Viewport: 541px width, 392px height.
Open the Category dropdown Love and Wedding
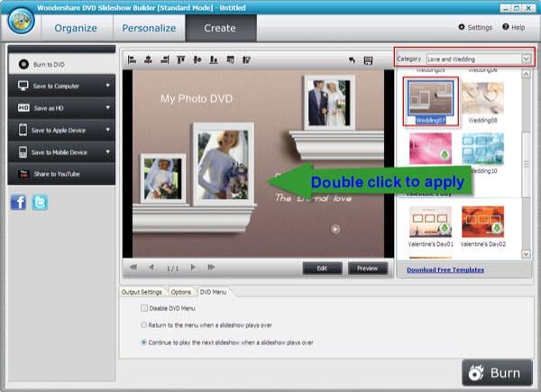tap(479, 59)
